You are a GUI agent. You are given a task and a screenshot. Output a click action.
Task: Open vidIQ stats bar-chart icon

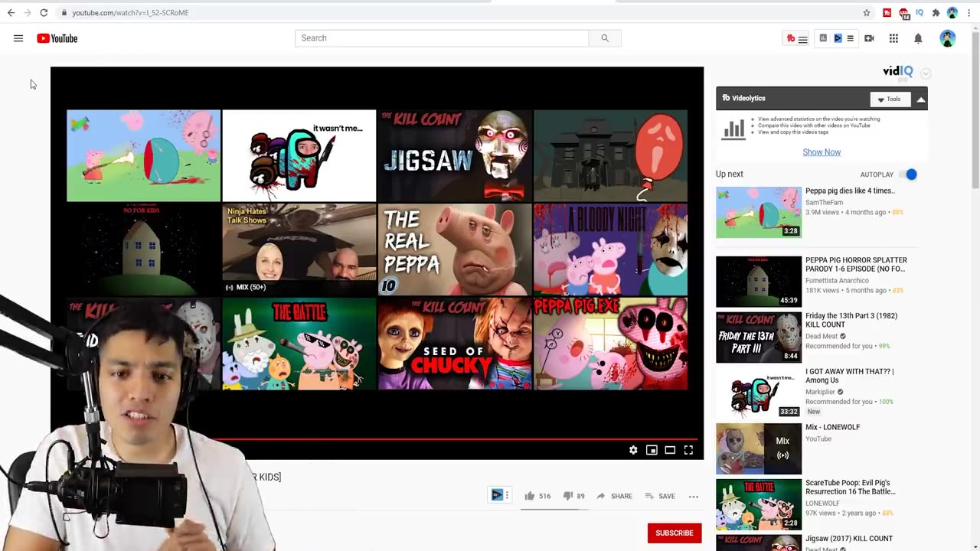(x=823, y=38)
